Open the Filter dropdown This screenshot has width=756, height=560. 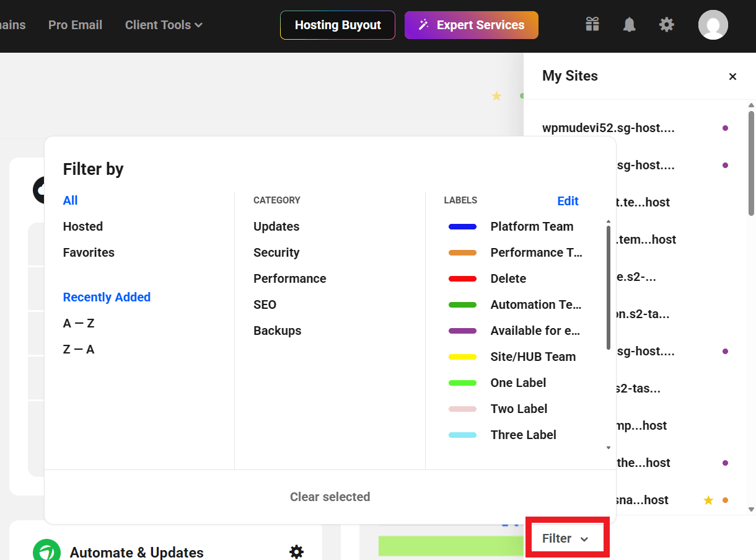coord(566,538)
